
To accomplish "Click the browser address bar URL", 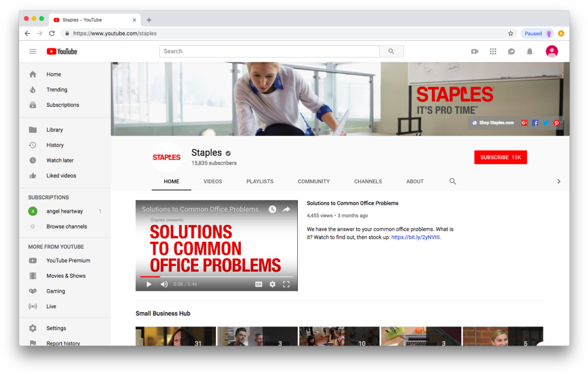I will pyautogui.click(x=115, y=33).
